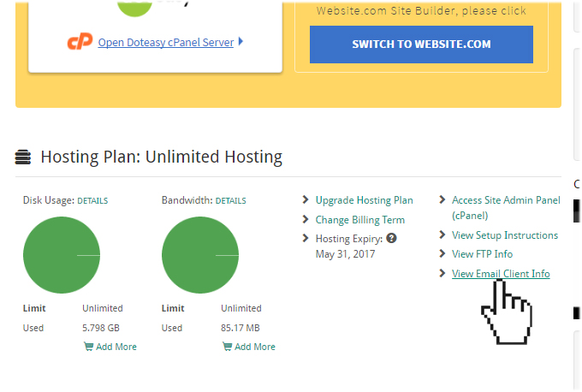Click chevron beside Access Site Admin Panel
Screen dimensions: 582x392
pos(442,199)
